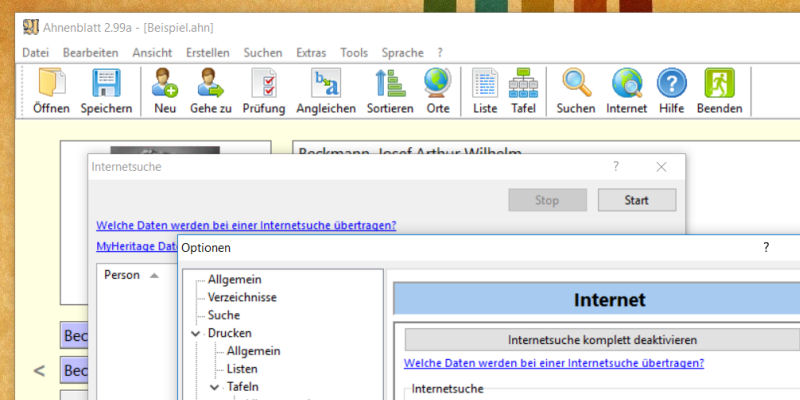This screenshot has height=400, width=800.
Task: Open a file with the Öffnen icon
Action: coord(52,91)
